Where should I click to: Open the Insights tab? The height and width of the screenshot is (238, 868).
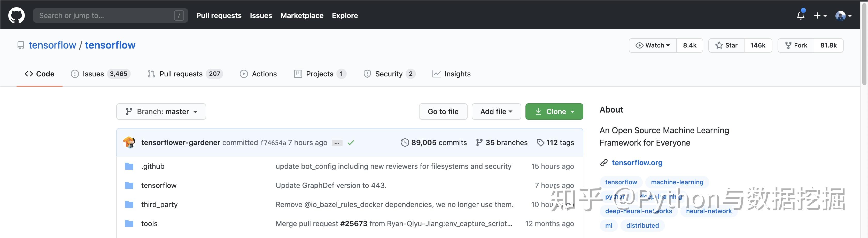click(452, 74)
